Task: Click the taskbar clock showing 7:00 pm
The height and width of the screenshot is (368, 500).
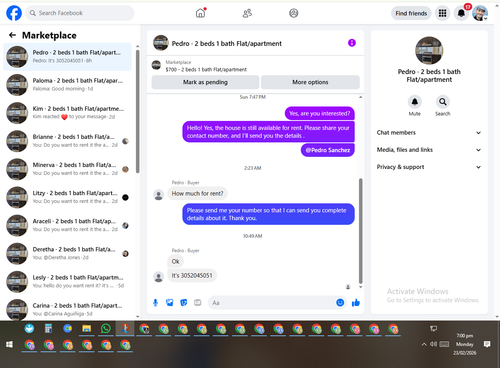Action: point(465,344)
